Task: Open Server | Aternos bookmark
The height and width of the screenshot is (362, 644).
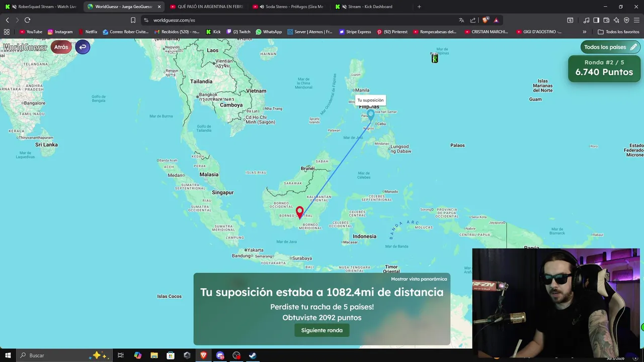Action: (310, 32)
